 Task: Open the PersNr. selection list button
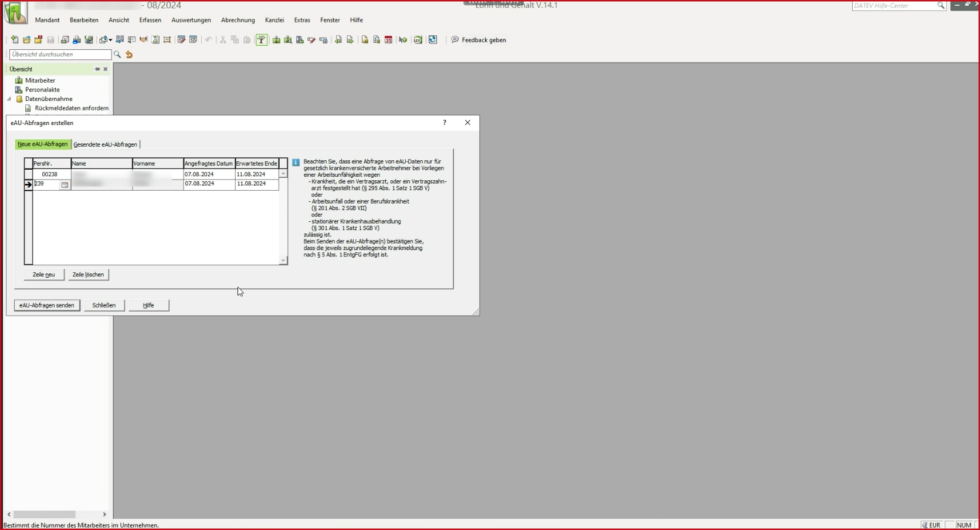click(x=65, y=185)
